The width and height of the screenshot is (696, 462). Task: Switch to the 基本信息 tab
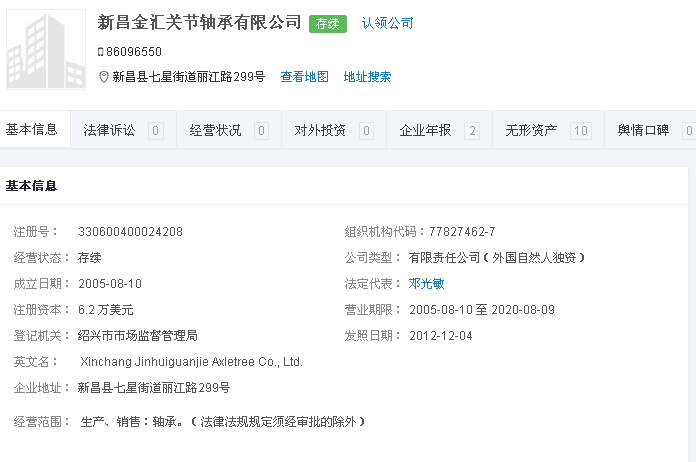tap(32, 130)
